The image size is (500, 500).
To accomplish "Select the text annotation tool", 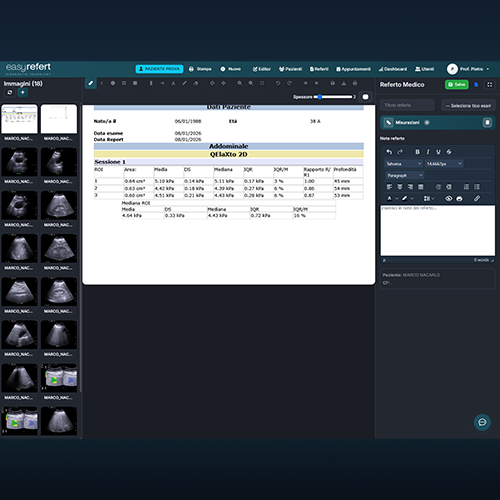I will click(x=173, y=83).
